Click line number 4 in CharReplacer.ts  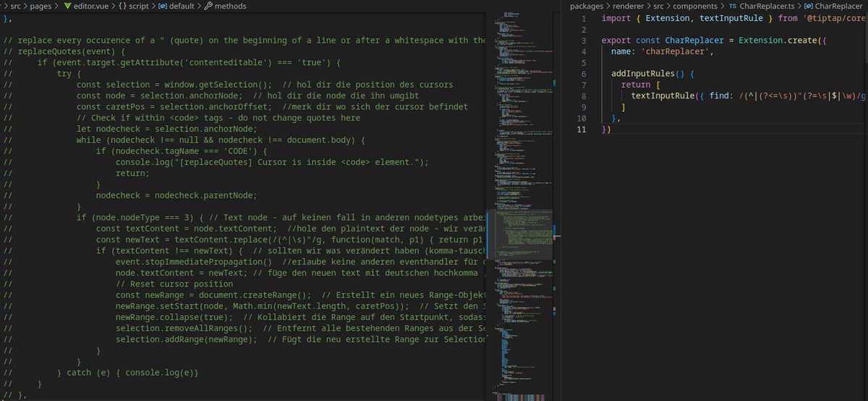click(584, 54)
